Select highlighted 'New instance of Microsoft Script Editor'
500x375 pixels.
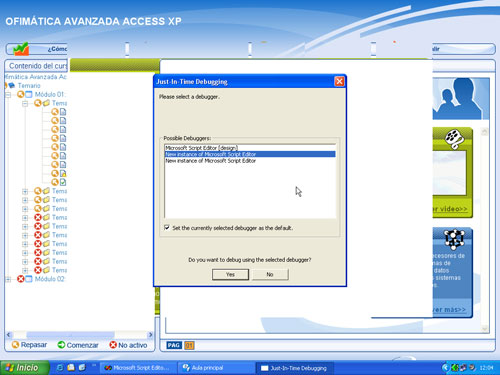point(250,154)
